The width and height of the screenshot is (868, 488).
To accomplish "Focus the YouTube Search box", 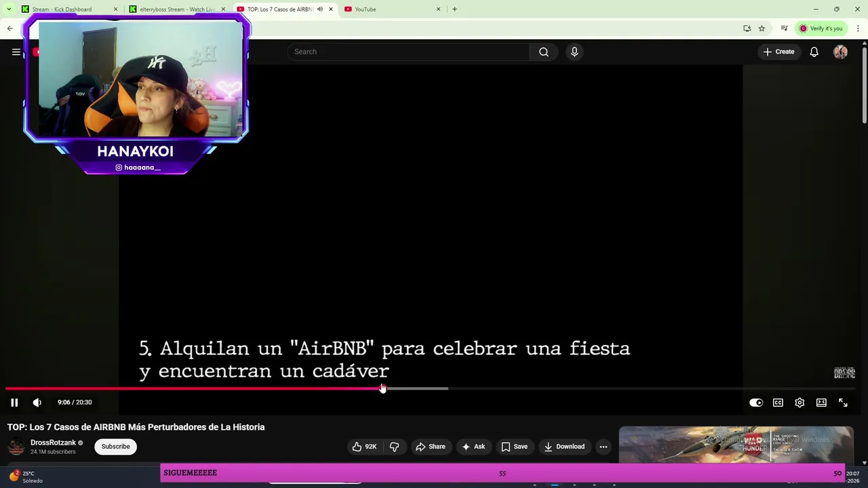I will [x=409, y=52].
